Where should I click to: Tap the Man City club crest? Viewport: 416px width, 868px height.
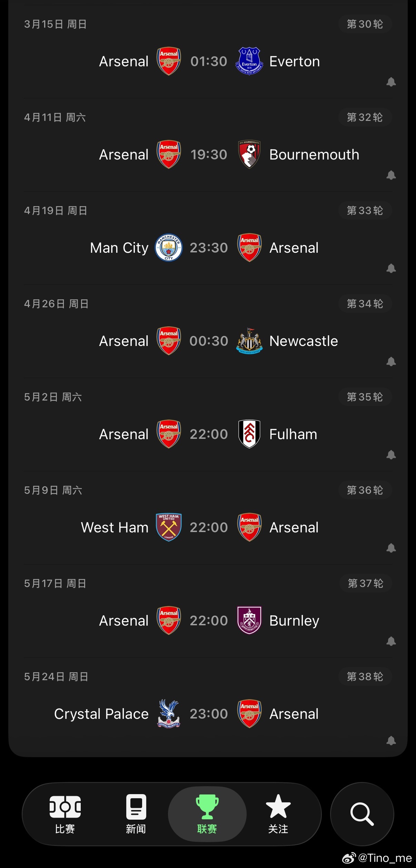(x=169, y=248)
